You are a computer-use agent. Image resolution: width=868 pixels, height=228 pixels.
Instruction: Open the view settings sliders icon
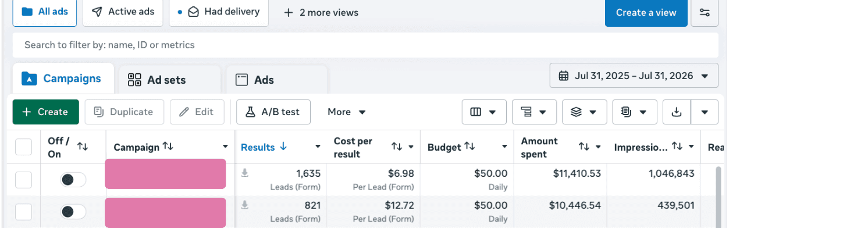tap(705, 12)
